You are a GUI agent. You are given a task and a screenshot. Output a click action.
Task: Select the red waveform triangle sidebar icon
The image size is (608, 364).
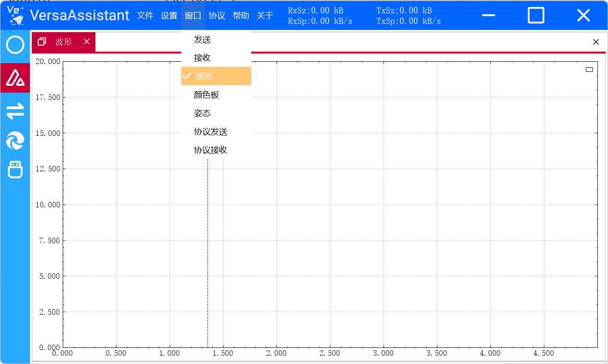[15, 78]
